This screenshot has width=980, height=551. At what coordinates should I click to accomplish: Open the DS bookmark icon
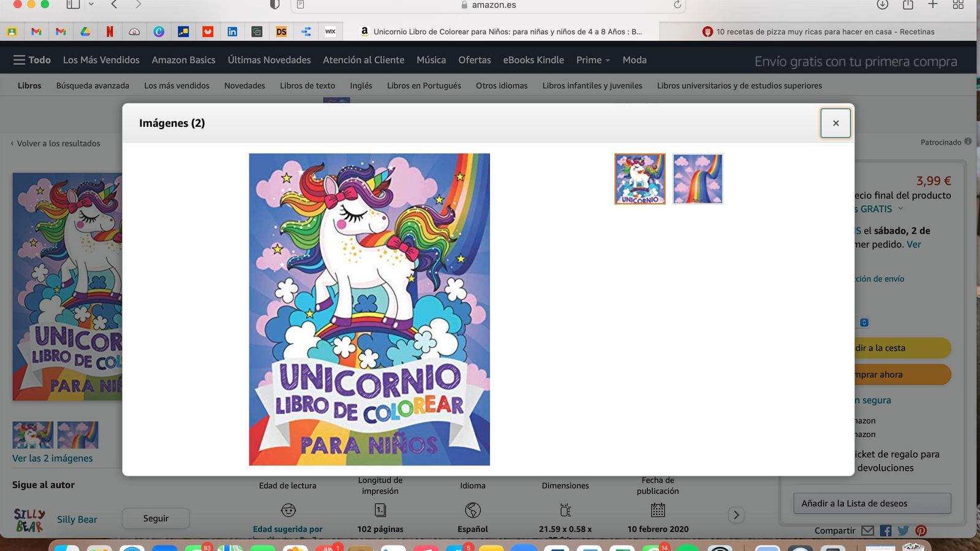pos(281,31)
